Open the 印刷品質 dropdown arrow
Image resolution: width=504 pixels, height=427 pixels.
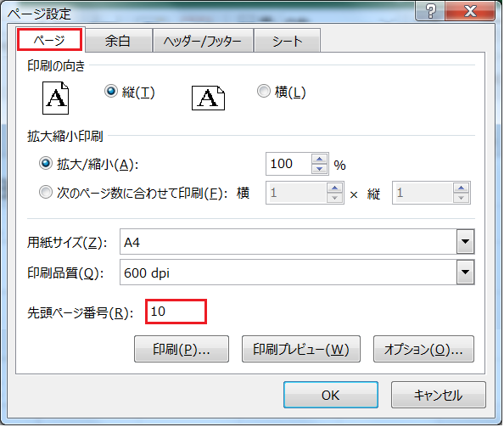(x=465, y=272)
